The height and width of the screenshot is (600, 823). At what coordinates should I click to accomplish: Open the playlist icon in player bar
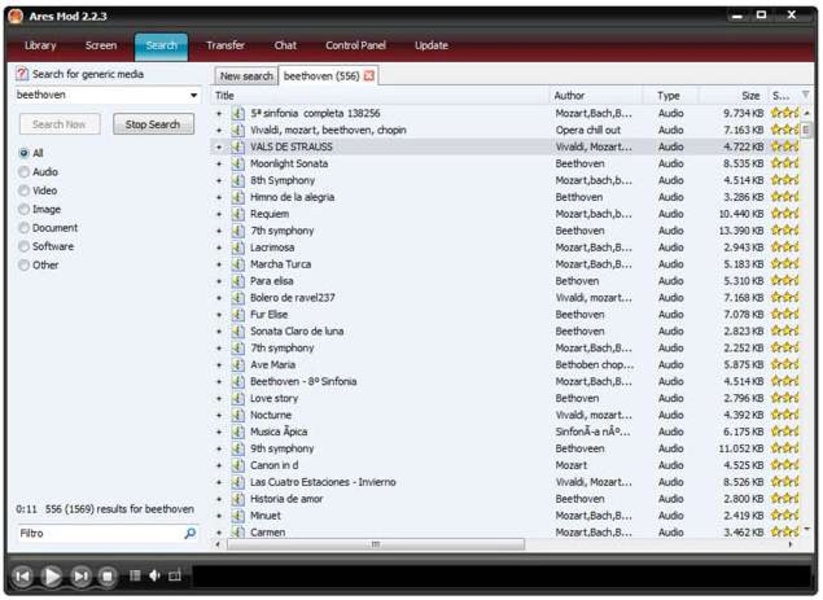134,576
